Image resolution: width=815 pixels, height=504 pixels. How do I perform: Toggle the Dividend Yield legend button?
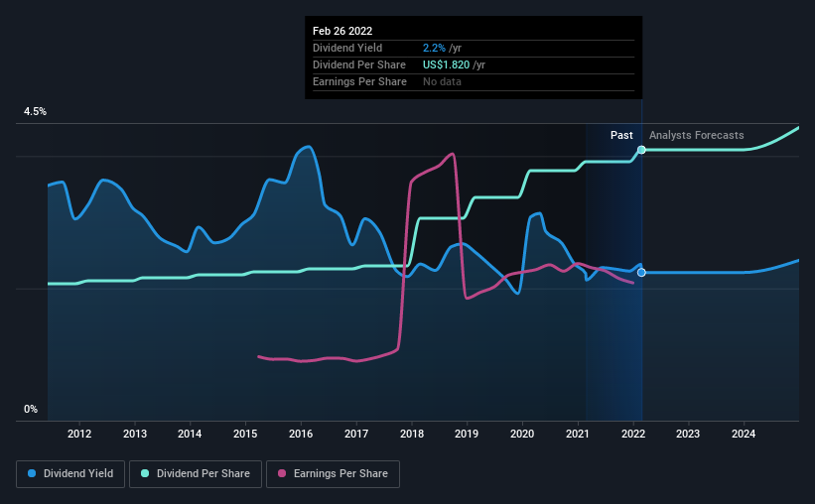click(x=70, y=474)
